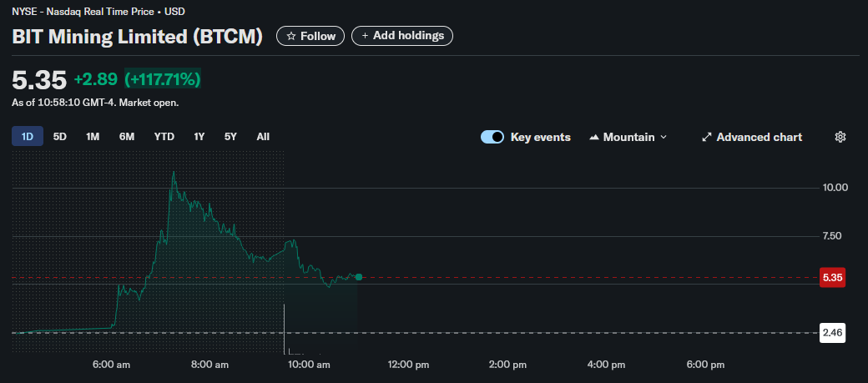Open the Mountain chart type dropdown
Image resolution: width=868 pixels, height=383 pixels.
[x=628, y=137]
